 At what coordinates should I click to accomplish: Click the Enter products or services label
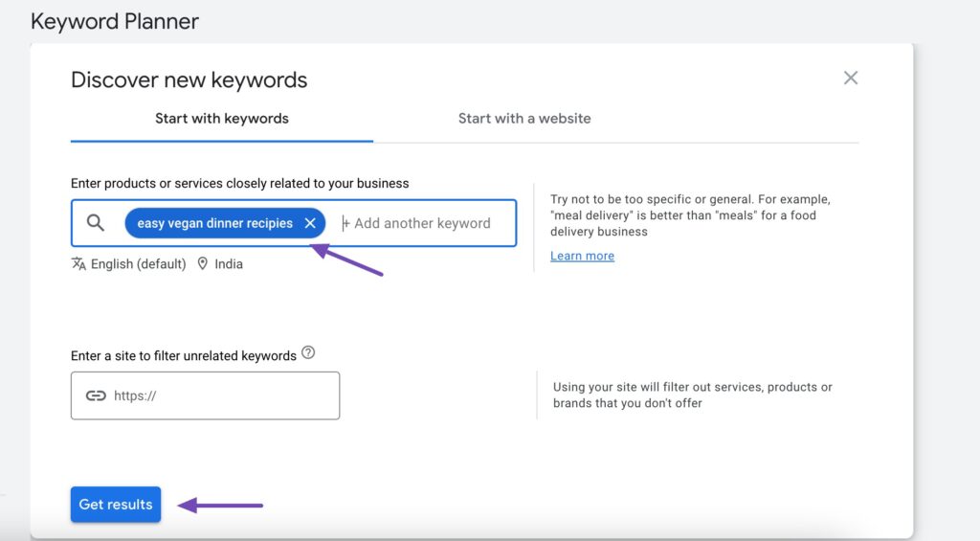(x=239, y=183)
